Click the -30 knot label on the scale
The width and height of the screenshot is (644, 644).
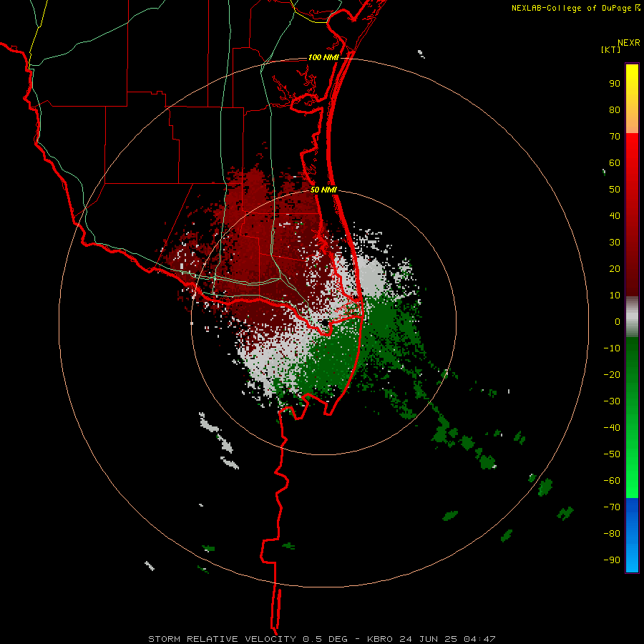(x=612, y=401)
